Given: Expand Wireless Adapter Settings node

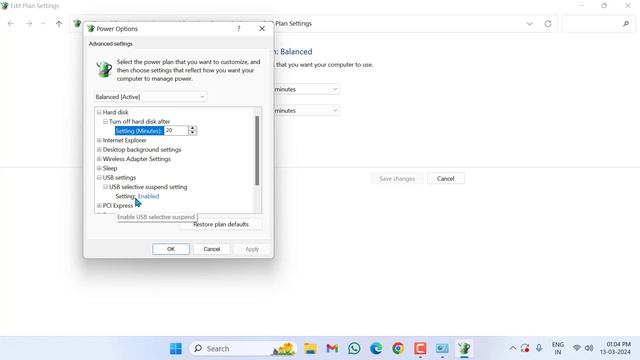Looking at the screenshot, I should [99, 159].
